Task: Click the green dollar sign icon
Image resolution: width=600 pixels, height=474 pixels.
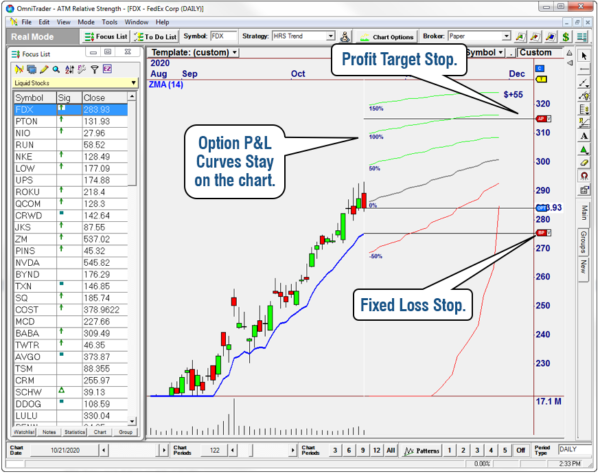Action: click(x=566, y=37)
